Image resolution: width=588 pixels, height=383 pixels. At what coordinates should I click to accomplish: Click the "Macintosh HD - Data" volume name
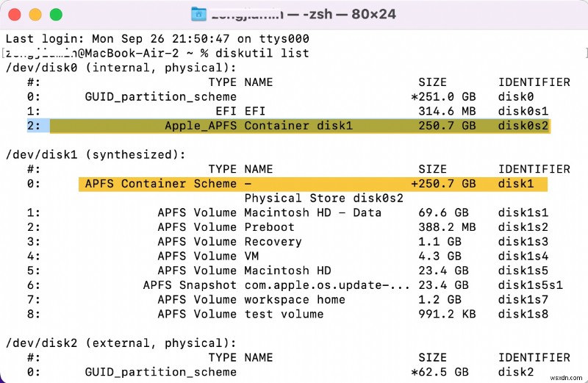(x=312, y=212)
